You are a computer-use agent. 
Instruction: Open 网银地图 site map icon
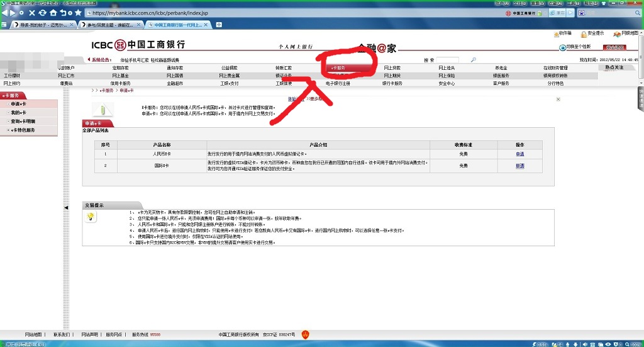click(x=626, y=33)
